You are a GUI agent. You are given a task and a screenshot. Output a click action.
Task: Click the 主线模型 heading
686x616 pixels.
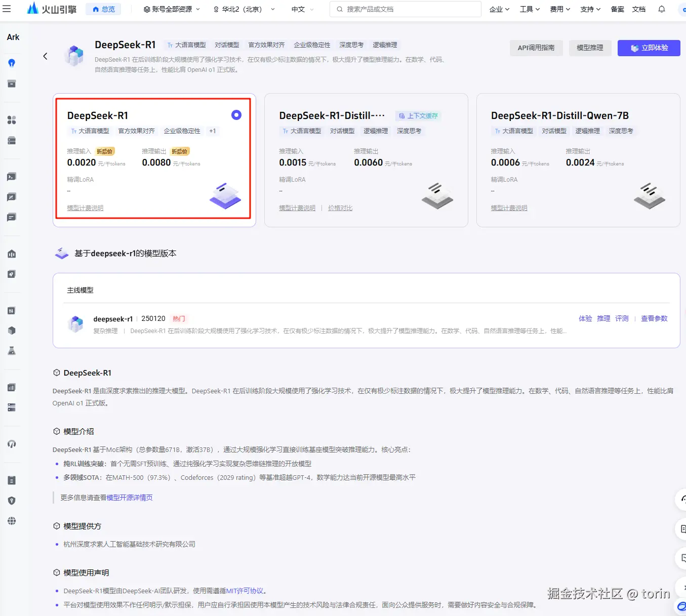point(80,290)
